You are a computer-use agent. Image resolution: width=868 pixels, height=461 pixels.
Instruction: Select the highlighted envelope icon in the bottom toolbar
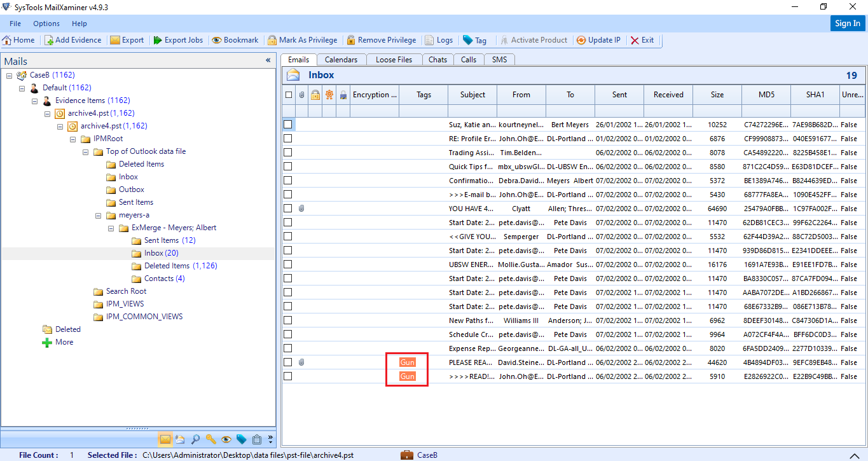pos(165,439)
